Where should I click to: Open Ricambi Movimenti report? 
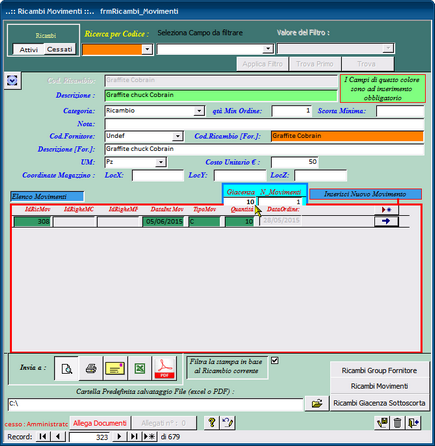379,386
